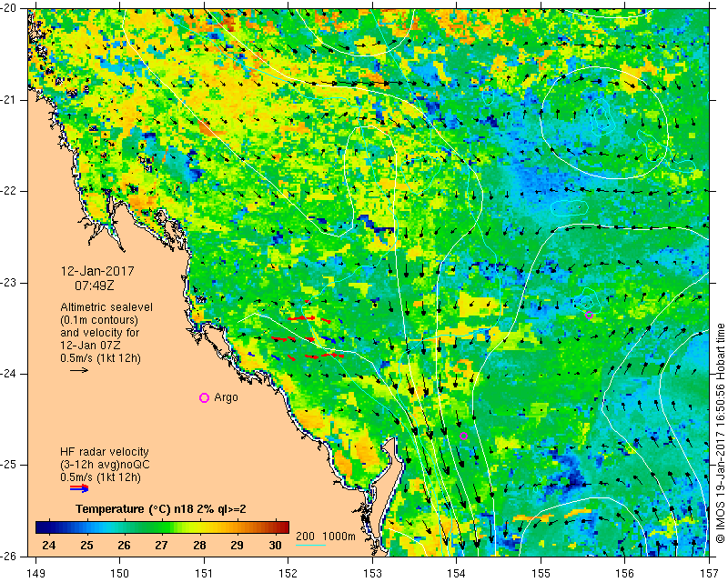Click the 149 longitude axis label

click(x=36, y=574)
